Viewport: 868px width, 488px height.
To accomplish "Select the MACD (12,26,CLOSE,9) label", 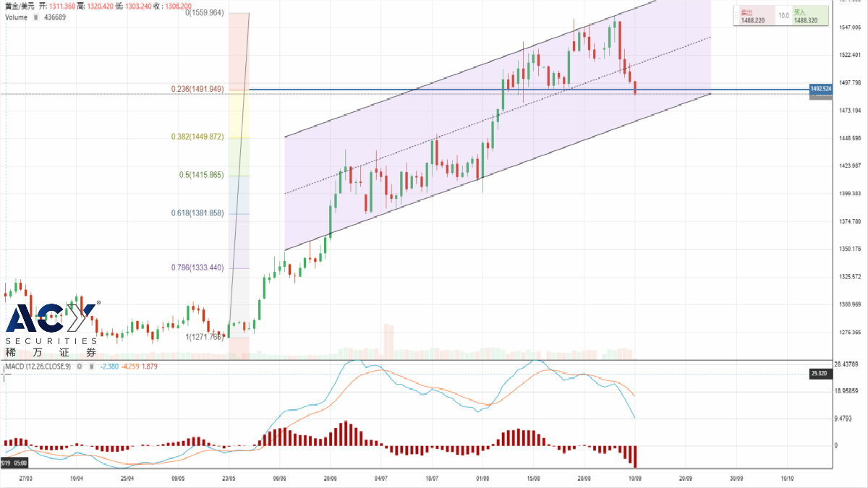I will coord(38,367).
